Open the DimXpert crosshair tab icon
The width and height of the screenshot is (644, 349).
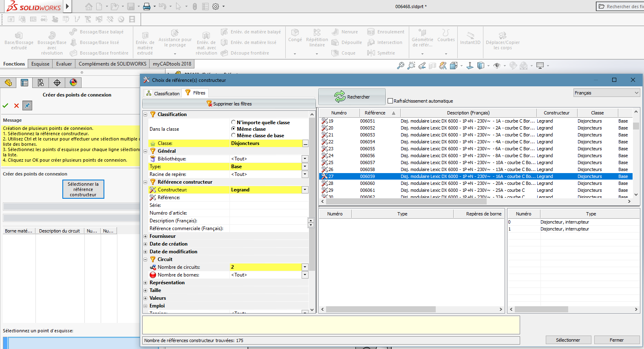click(57, 83)
